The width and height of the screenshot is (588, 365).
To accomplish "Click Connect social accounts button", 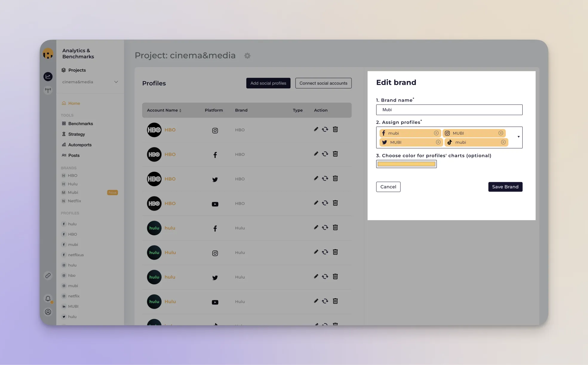I will 323,83.
